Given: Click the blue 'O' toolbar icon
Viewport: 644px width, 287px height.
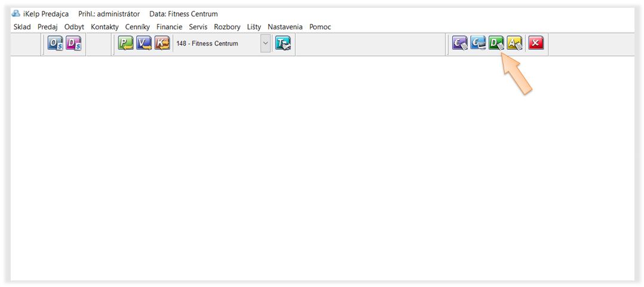Looking at the screenshot, I should [56, 44].
